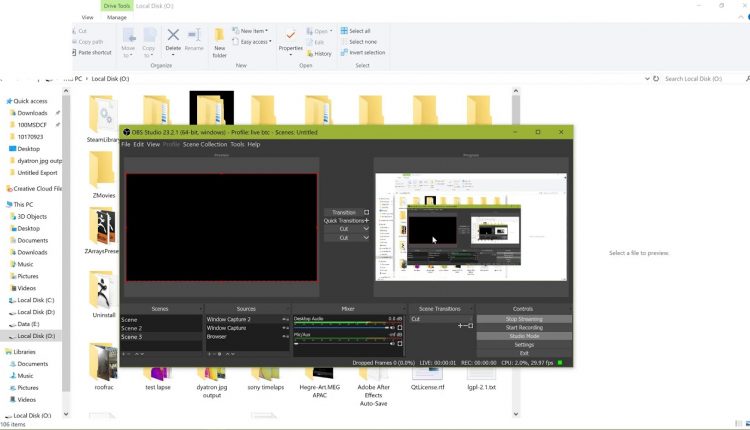The image size is (750, 430).
Task: Expand the first Cut quick transition dropdown
Action: click(366, 229)
